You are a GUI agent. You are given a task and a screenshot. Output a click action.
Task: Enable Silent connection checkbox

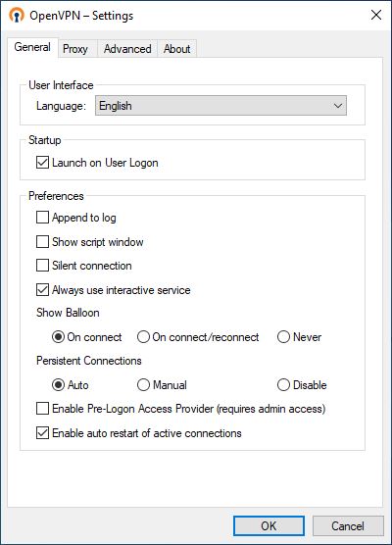(42, 266)
